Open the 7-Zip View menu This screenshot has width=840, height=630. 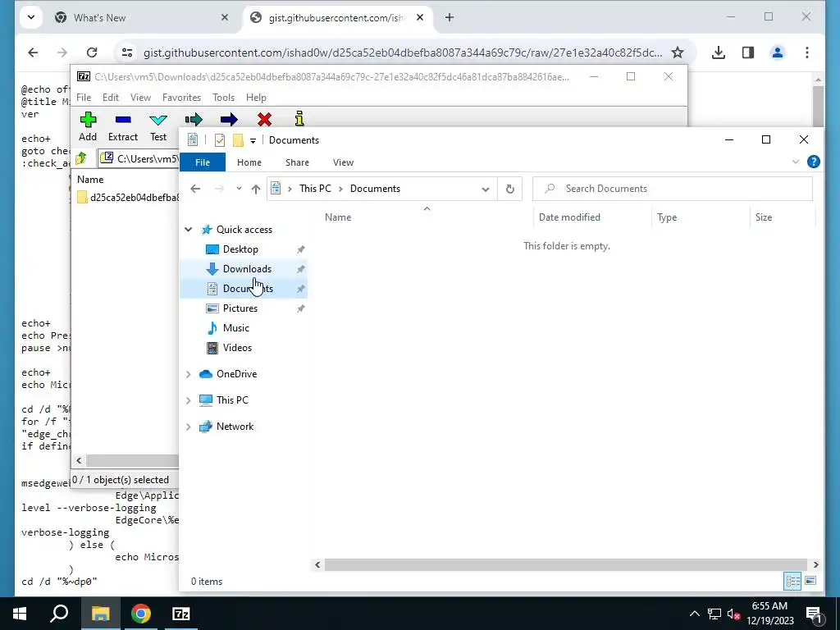140,98
